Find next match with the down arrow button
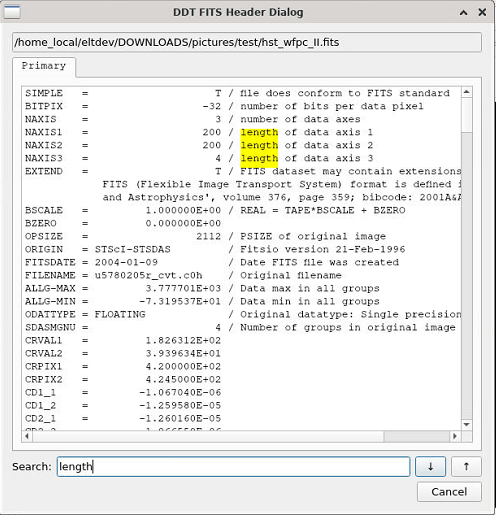Screen dimensions: 496x515 pos(430,466)
